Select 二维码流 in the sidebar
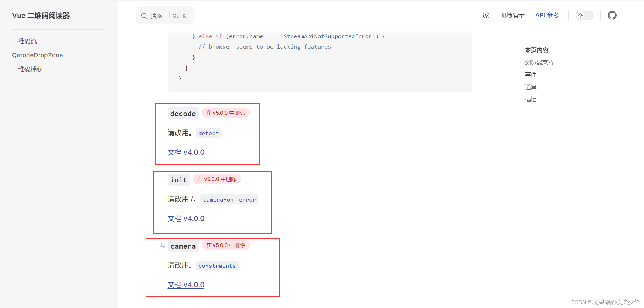The image size is (644, 308). [x=24, y=41]
